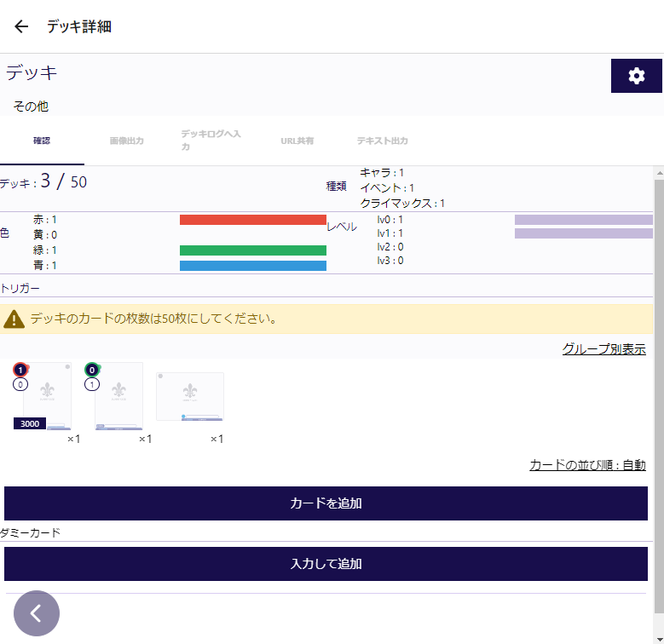Click the blue color bar
Screen dimensions: 664x644
pyautogui.click(x=253, y=265)
